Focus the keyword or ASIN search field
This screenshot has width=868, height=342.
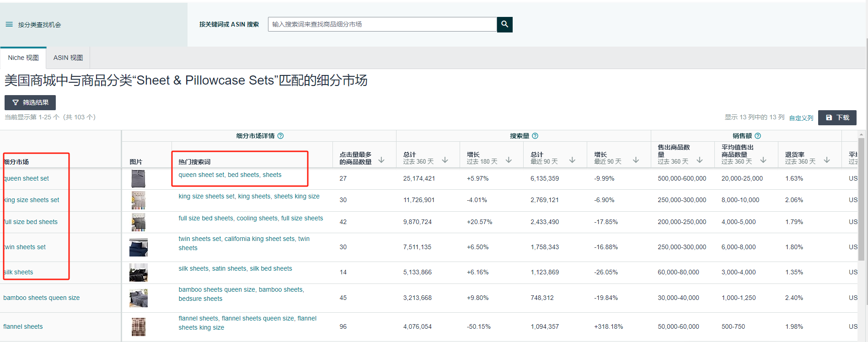pos(382,24)
